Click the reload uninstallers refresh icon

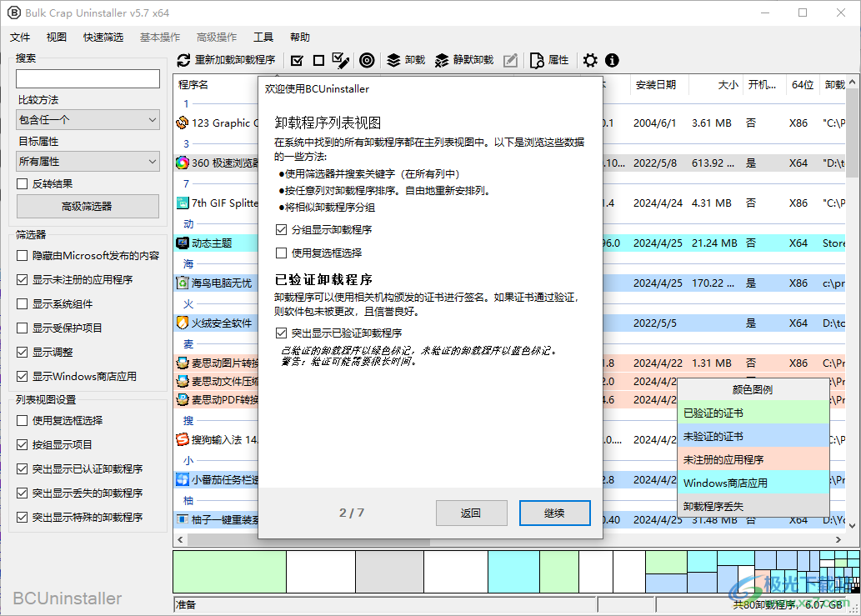183,60
